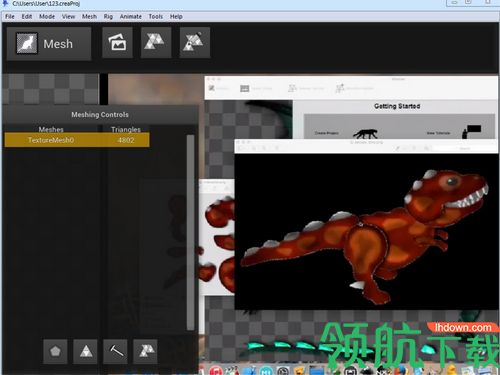Viewport: 500px width, 375px height.
Task: Open the View menu
Action: 68,16
